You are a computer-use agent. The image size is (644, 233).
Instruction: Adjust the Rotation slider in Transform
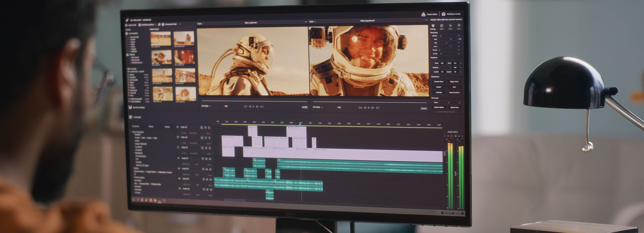(445, 67)
